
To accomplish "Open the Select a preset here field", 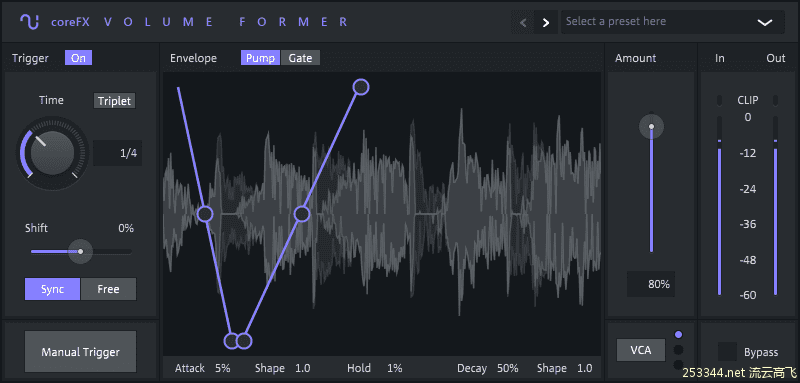I will tap(673, 22).
